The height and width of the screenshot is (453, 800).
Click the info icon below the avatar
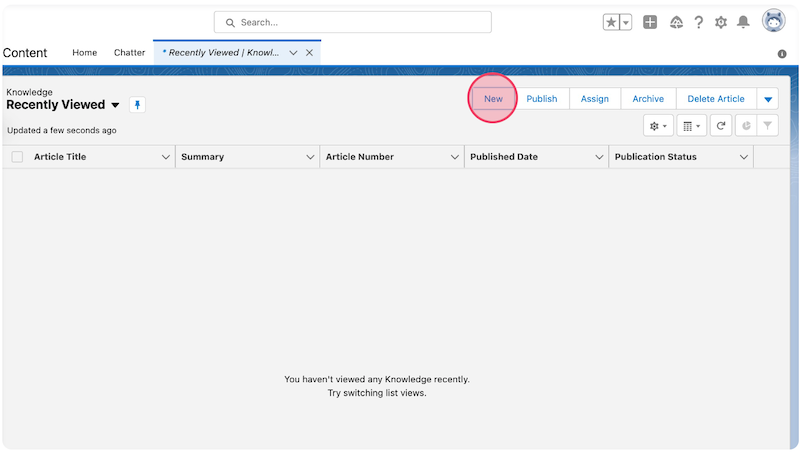click(782, 54)
